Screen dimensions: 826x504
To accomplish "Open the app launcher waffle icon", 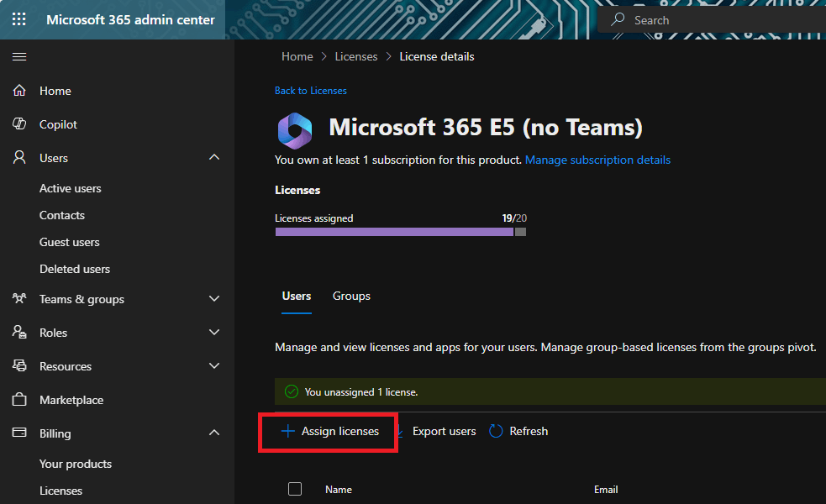I will pos(19,19).
